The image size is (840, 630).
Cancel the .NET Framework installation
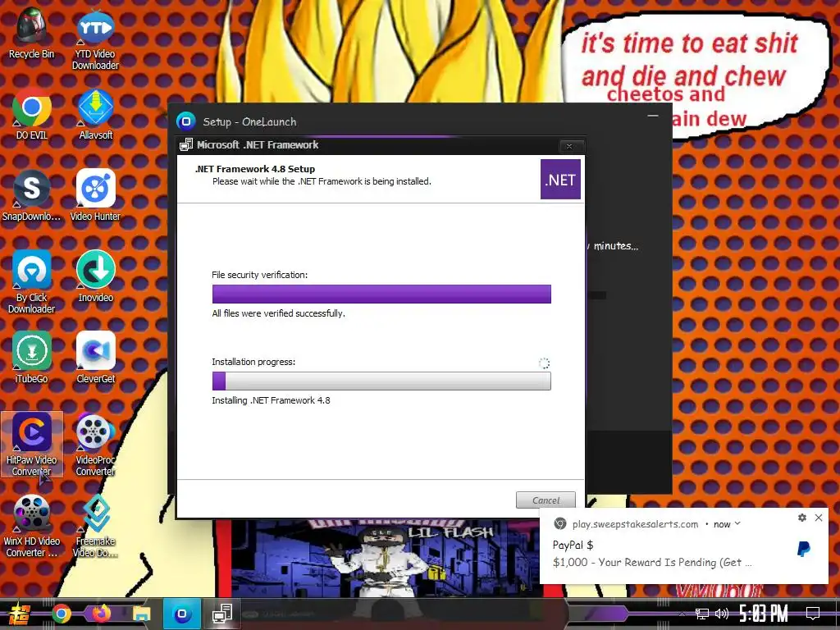click(x=546, y=500)
